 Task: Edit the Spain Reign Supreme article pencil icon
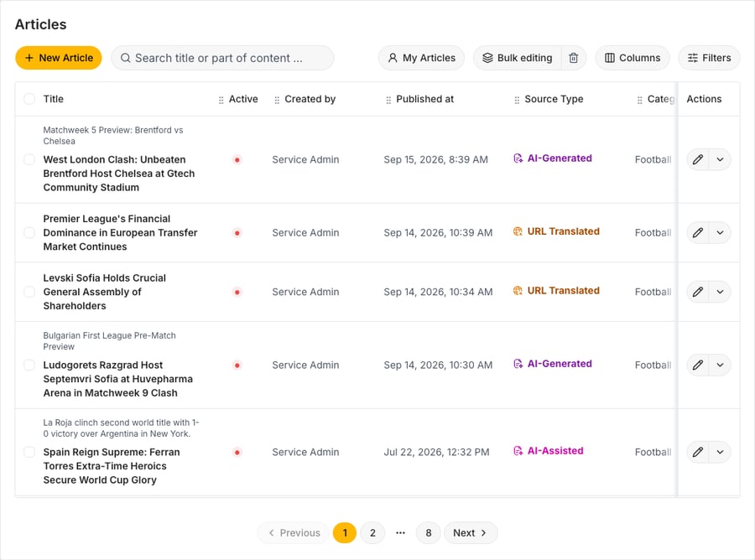click(x=698, y=452)
